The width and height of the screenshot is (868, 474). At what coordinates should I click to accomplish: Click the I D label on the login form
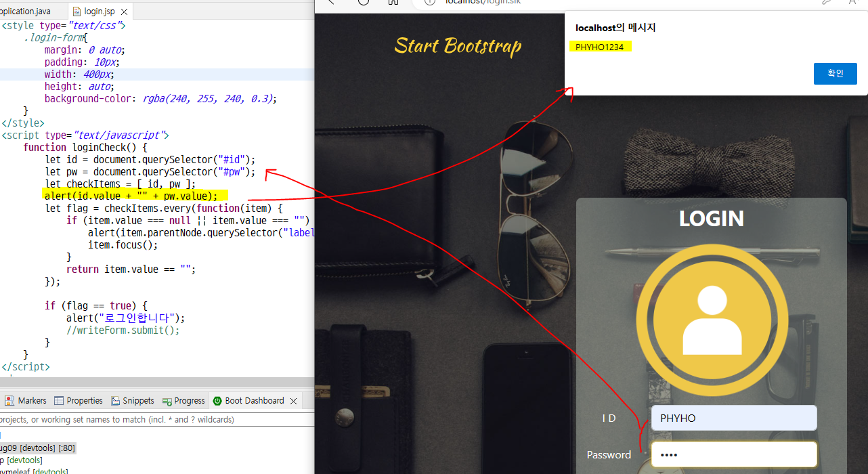[x=609, y=418]
